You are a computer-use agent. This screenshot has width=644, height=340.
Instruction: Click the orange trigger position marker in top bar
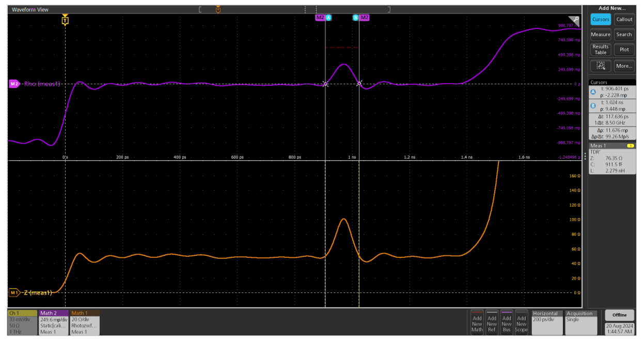pyautogui.click(x=218, y=9)
